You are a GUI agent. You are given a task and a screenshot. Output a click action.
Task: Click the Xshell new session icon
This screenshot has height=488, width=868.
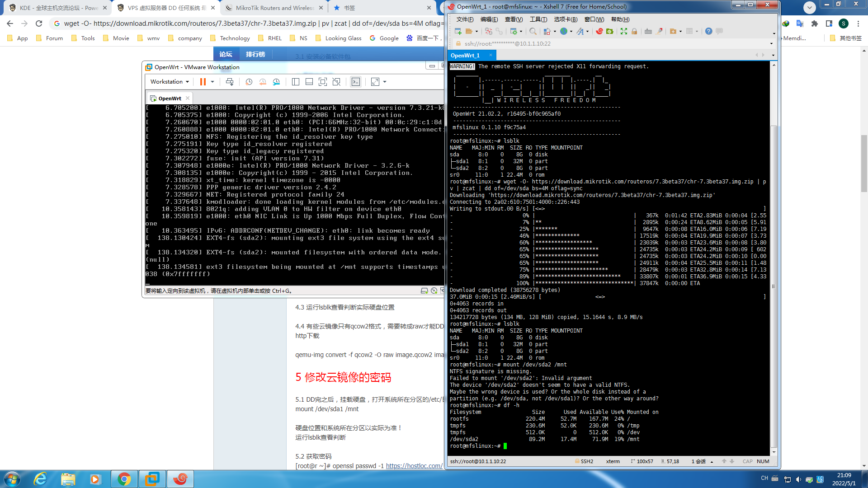click(x=458, y=31)
